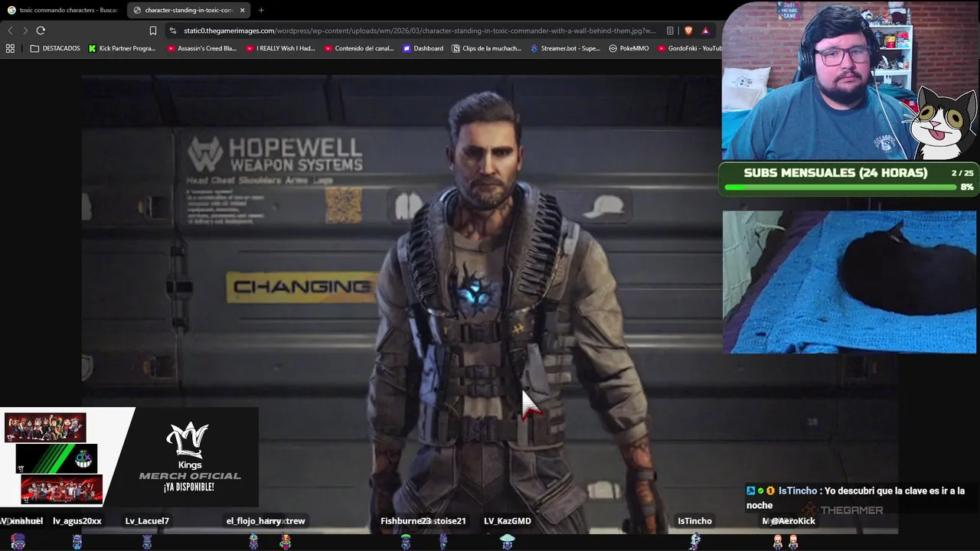Click the top merch banner with cartoon characters
The image size is (980, 551).
point(45,427)
